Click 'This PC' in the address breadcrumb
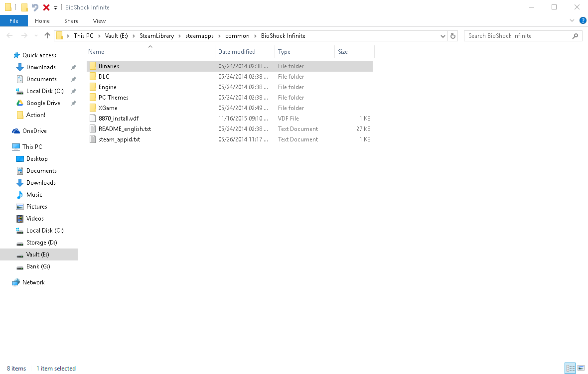Viewport: 588px width, 374px height. 84,36
